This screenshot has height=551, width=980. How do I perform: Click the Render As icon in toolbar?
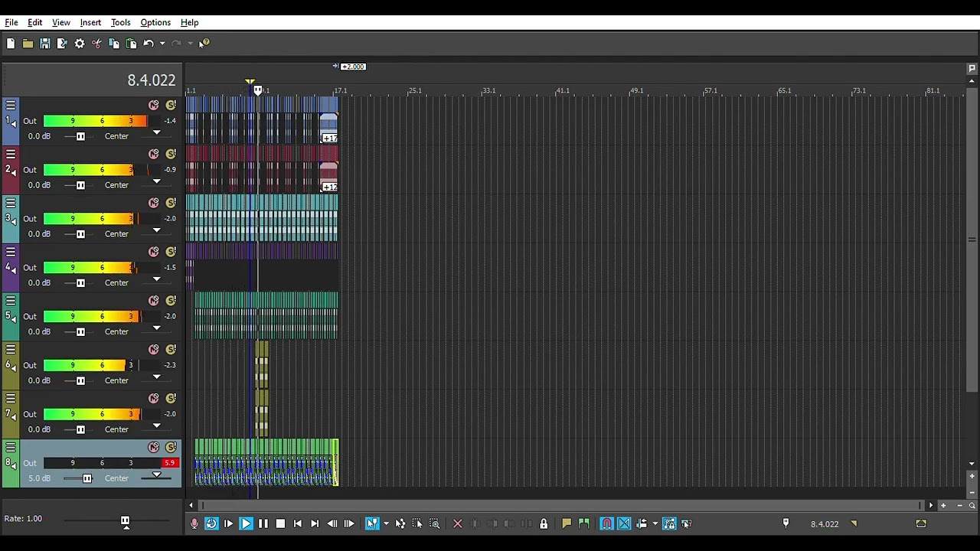tap(62, 44)
